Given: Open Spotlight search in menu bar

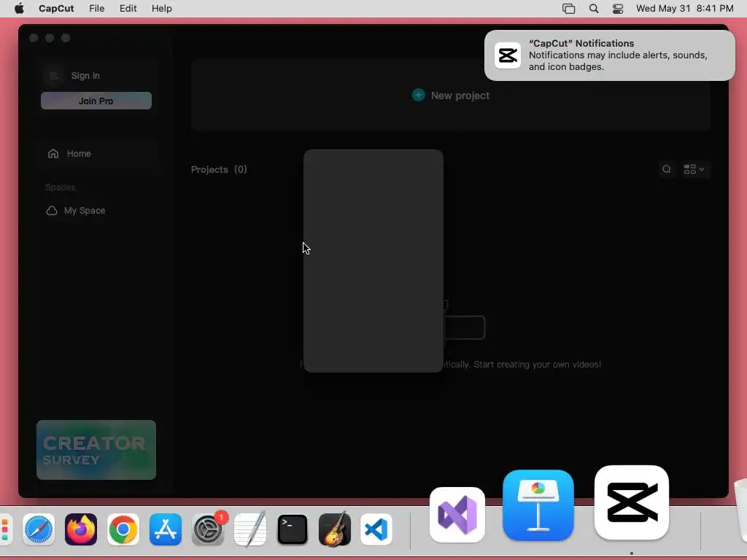Looking at the screenshot, I should pos(594,9).
